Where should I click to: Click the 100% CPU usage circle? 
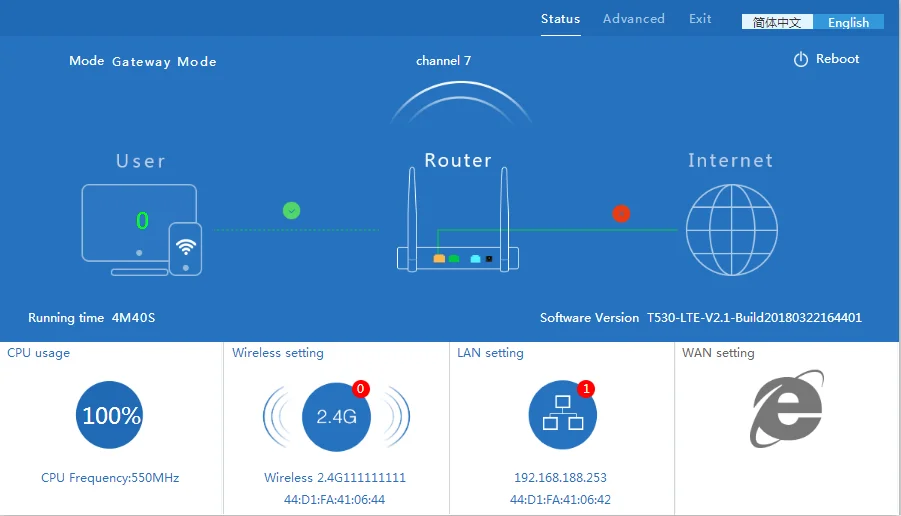click(x=110, y=415)
